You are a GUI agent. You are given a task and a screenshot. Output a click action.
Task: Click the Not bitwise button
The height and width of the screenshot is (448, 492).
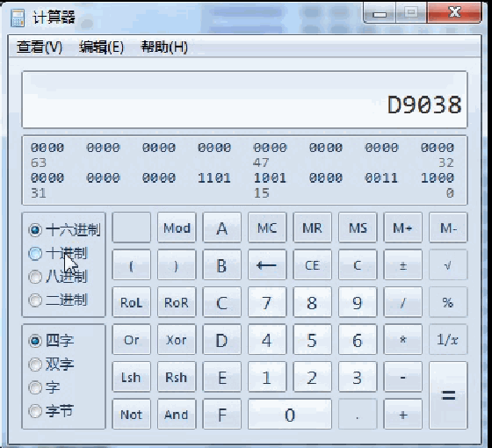(x=132, y=414)
